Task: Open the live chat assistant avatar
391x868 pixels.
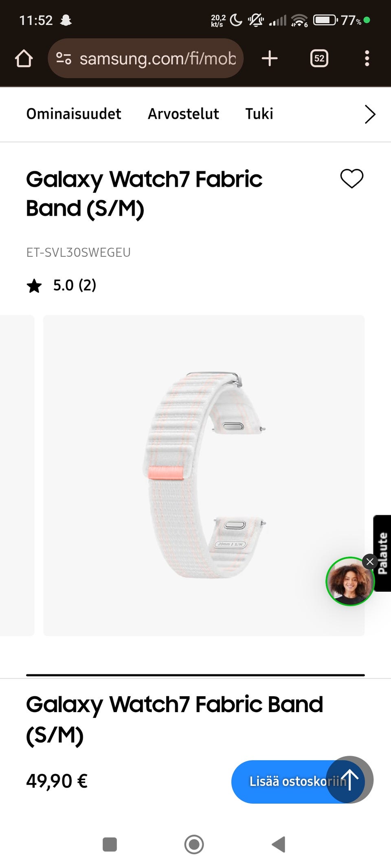Action: pyautogui.click(x=350, y=582)
